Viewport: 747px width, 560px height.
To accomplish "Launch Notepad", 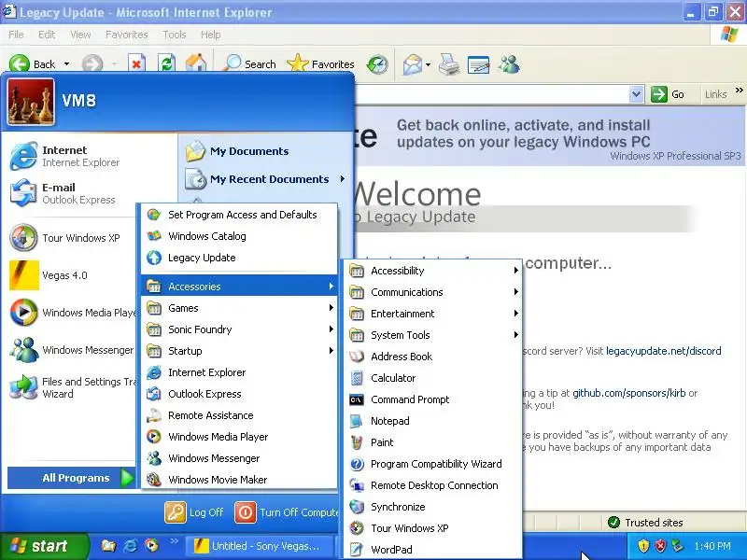I will pyautogui.click(x=433, y=421).
